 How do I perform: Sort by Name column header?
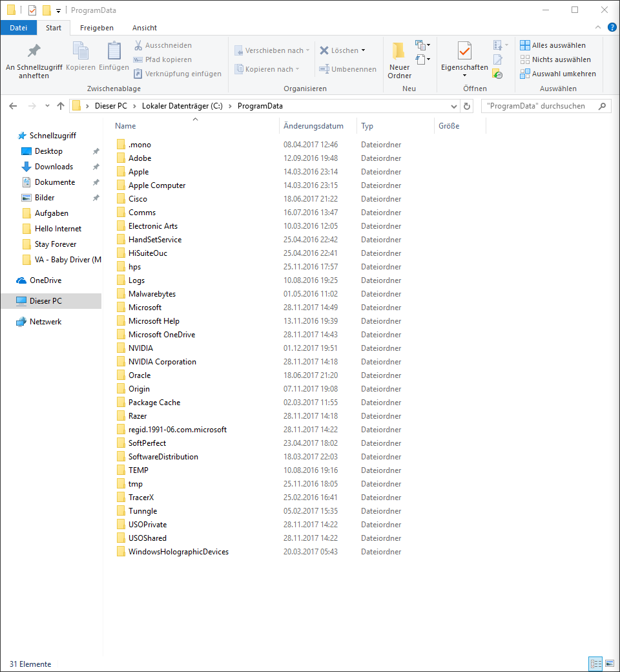pyautogui.click(x=125, y=126)
